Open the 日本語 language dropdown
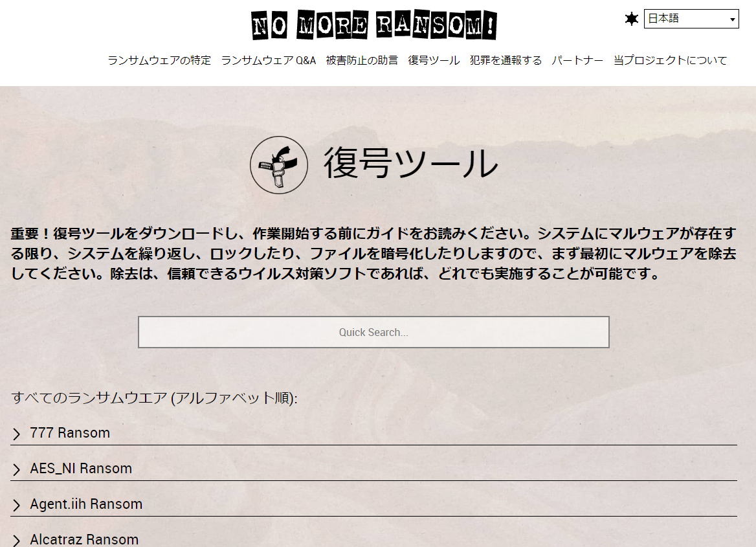This screenshot has height=547, width=756. point(691,19)
